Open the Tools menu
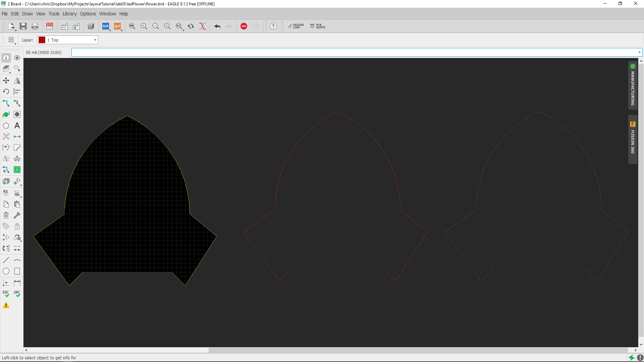The width and height of the screenshot is (644, 362). [54, 14]
